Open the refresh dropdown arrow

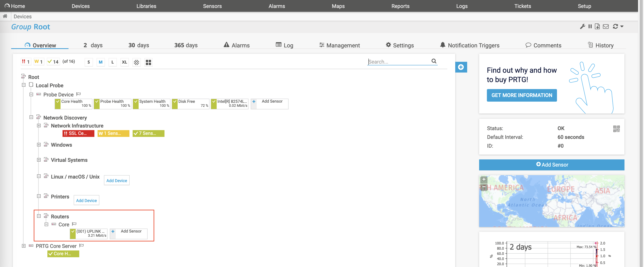622,27
